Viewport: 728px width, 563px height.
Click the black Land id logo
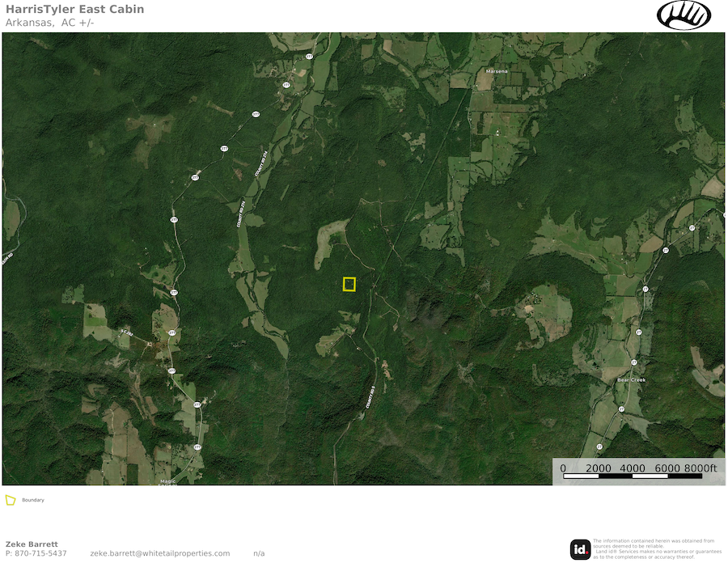pos(580,549)
